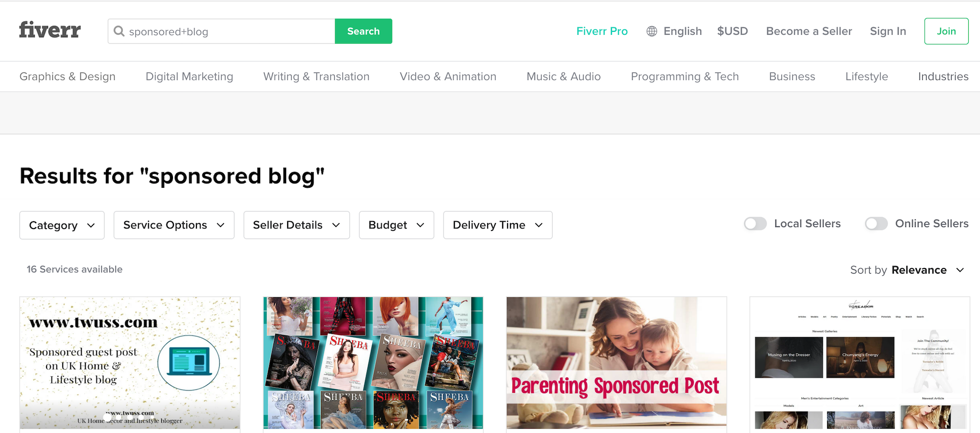Click the magnifying glass search icon
This screenshot has width=980, height=433.
[119, 31]
